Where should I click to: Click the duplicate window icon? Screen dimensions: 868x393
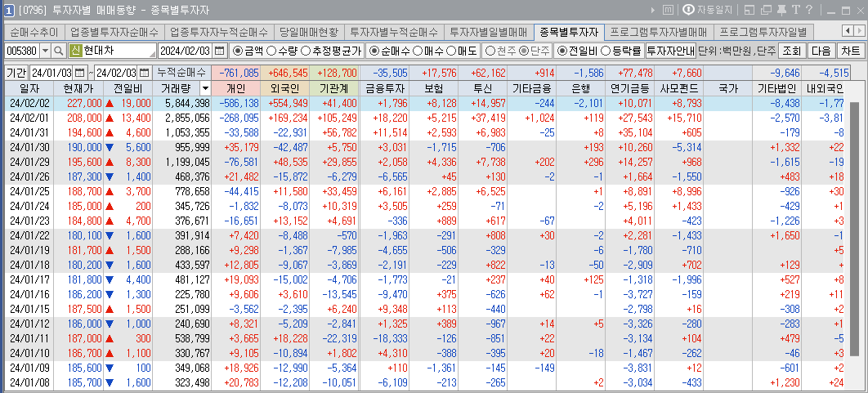click(x=766, y=10)
